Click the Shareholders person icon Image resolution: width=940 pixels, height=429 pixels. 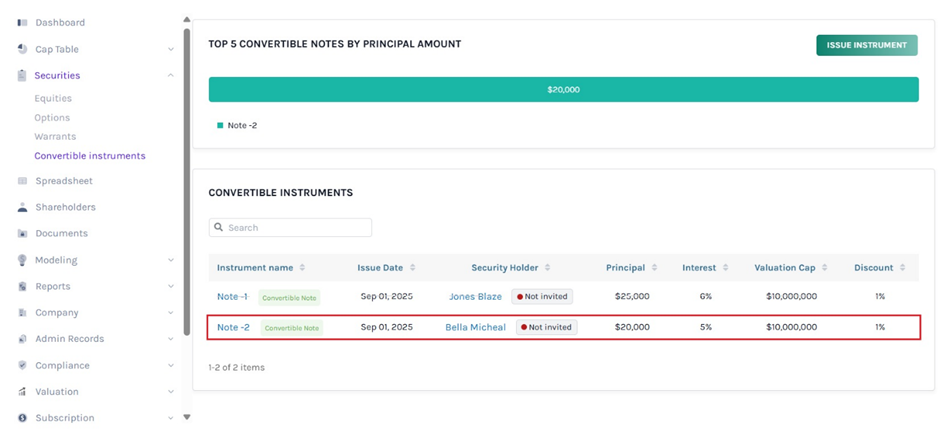pyautogui.click(x=22, y=207)
